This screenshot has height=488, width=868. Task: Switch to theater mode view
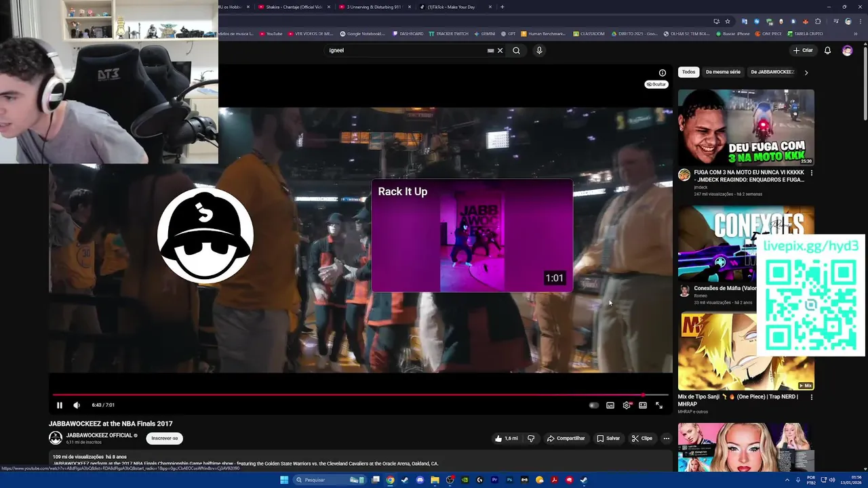[643, 405]
